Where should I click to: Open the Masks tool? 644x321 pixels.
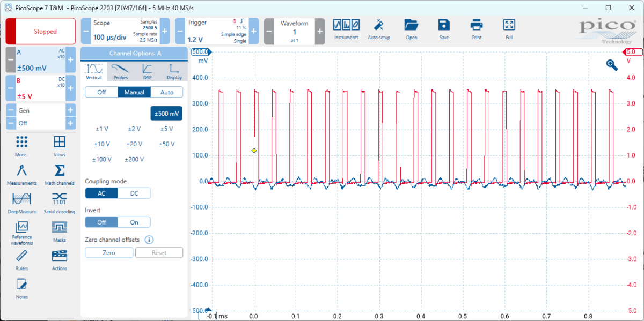click(60, 232)
